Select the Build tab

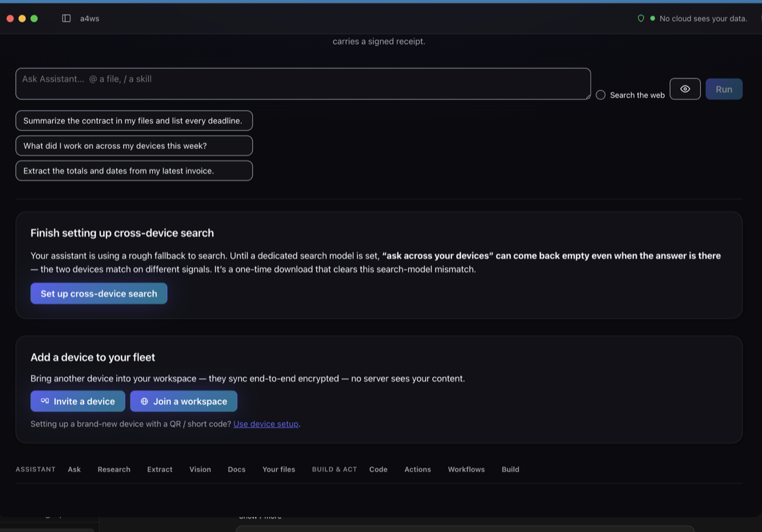[x=511, y=469]
